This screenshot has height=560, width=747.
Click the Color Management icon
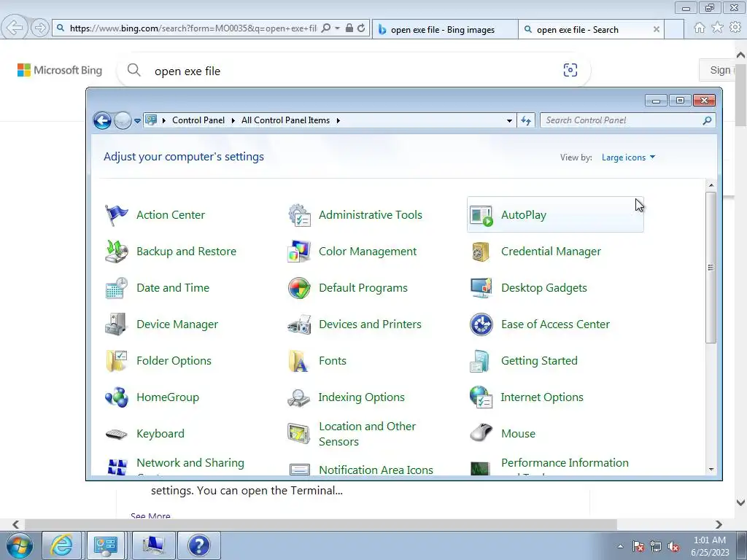(x=299, y=252)
